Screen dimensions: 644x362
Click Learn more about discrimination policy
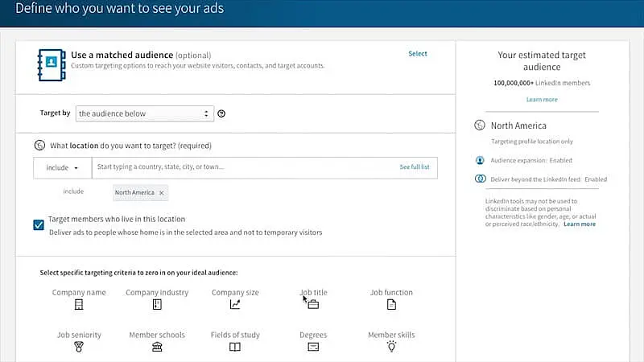click(580, 224)
